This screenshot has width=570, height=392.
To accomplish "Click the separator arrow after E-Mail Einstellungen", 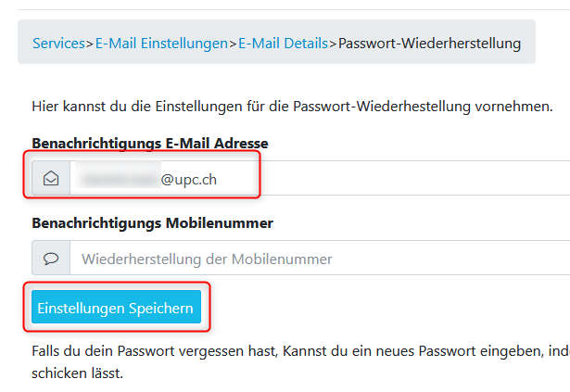I will [x=233, y=43].
